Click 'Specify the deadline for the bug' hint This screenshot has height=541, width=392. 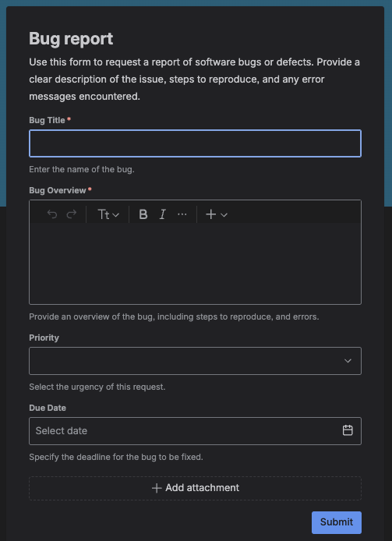click(116, 457)
